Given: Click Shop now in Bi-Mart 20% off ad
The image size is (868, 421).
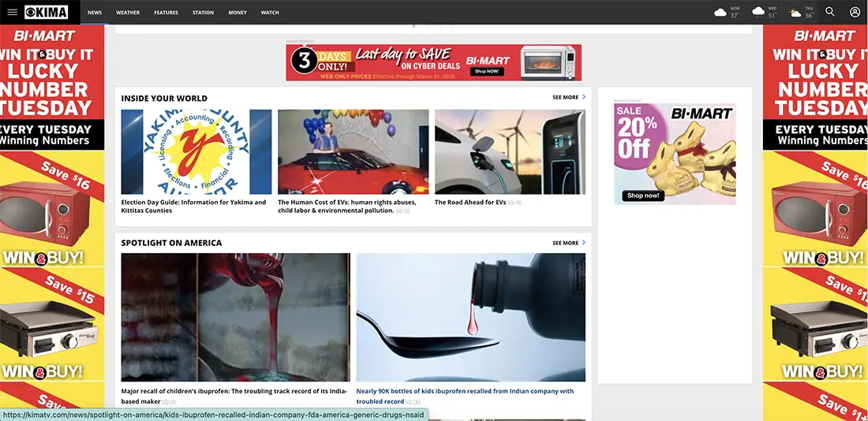Looking at the screenshot, I should [643, 196].
